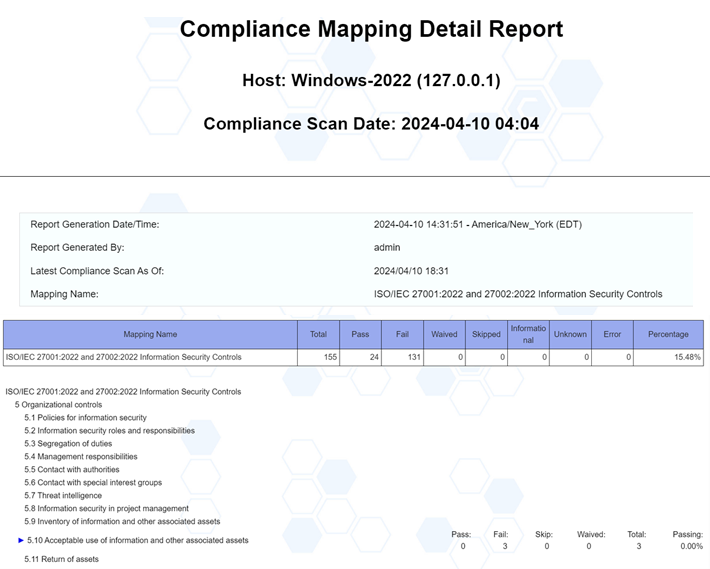Select 5.5 Contact with authorities

click(x=72, y=469)
